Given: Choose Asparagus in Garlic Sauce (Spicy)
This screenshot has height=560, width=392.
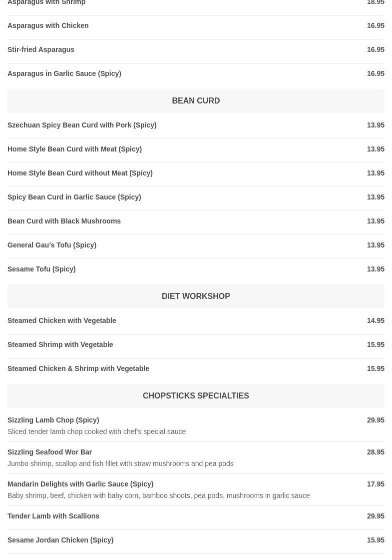Looking at the screenshot, I should [x=64, y=73].
